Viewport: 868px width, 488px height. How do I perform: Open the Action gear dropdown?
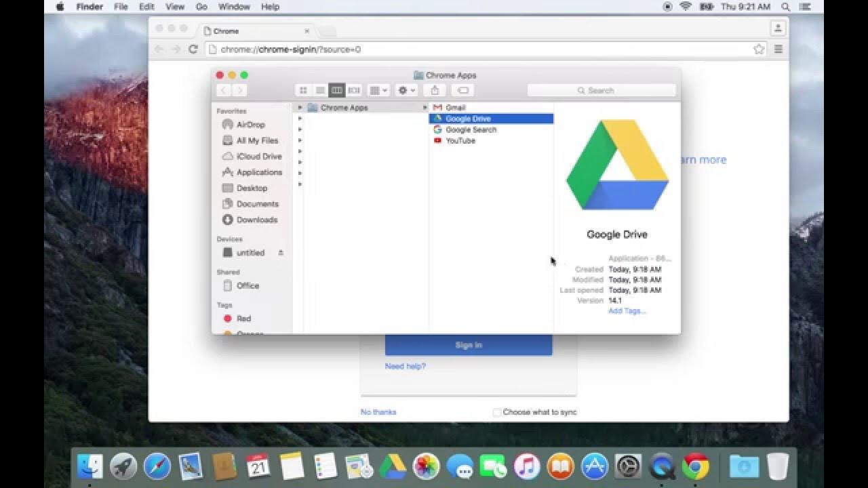click(x=407, y=90)
